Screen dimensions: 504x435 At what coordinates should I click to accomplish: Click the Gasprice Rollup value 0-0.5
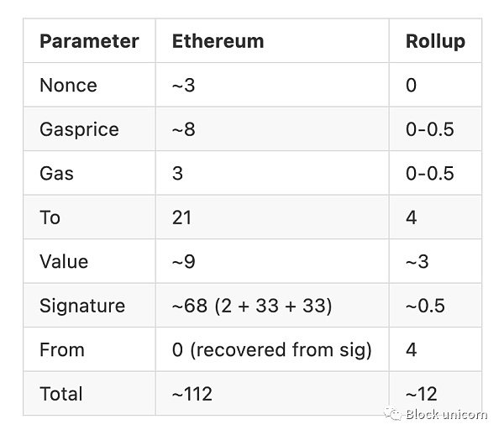pos(430,129)
